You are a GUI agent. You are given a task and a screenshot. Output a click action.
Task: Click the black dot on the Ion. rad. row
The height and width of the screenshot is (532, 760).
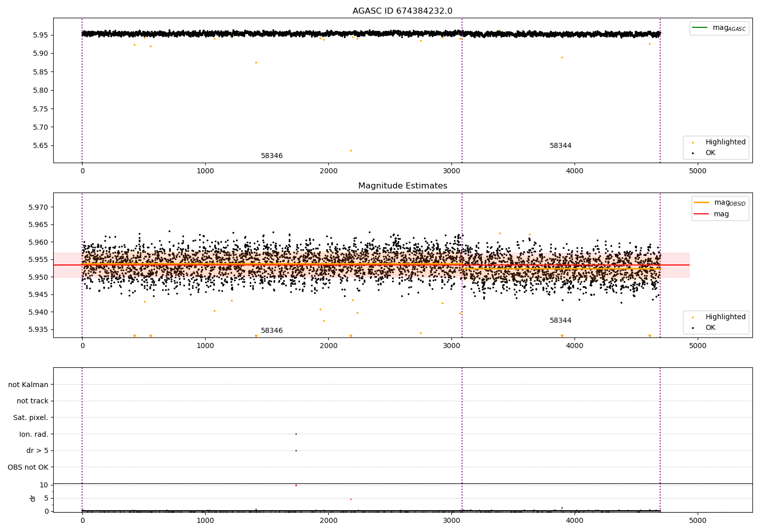(x=296, y=434)
